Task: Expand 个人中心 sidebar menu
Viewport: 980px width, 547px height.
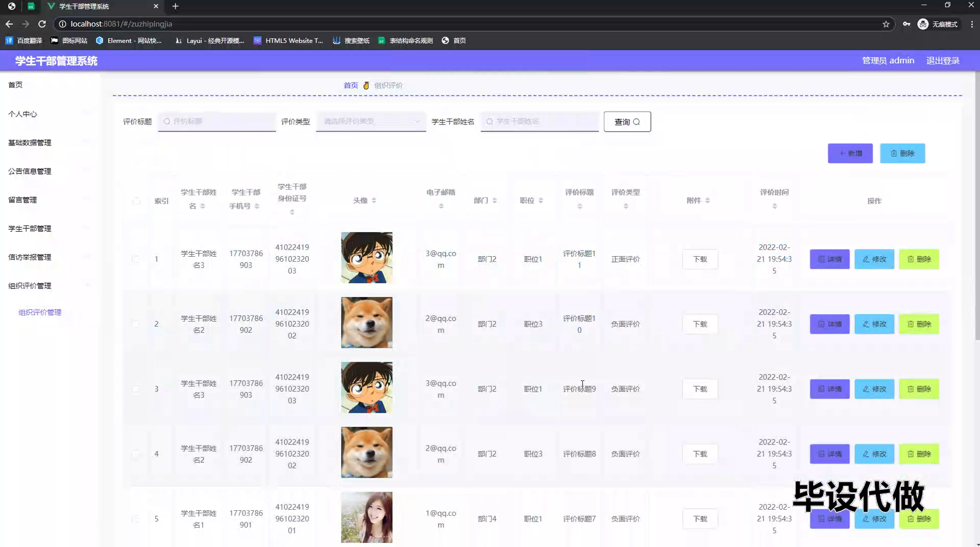Action: click(x=50, y=114)
